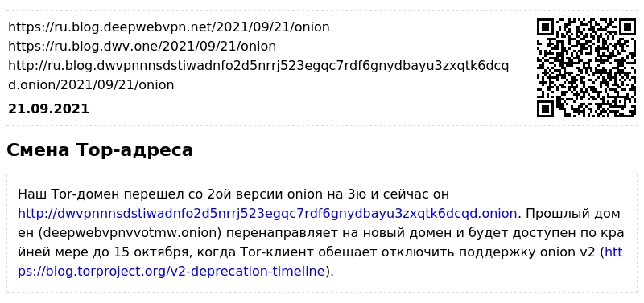Viewport: 644px width, 303px height.
Task: Follow the blog.torproject.org v2-deprecation-timeline link
Action: tap(171, 272)
